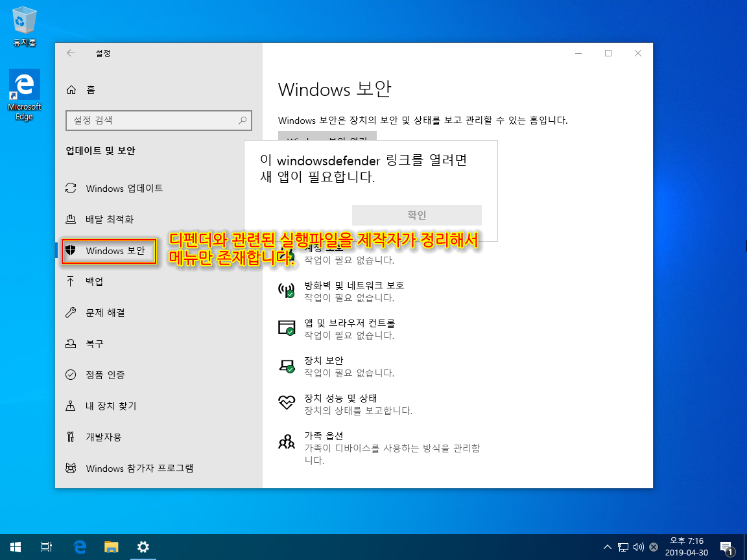Viewport: 747px width, 560px height.
Task: Maximize the Settings window
Action: 608,53
